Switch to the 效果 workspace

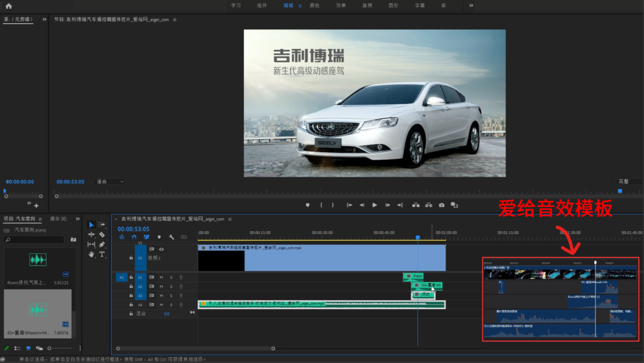coord(341,6)
